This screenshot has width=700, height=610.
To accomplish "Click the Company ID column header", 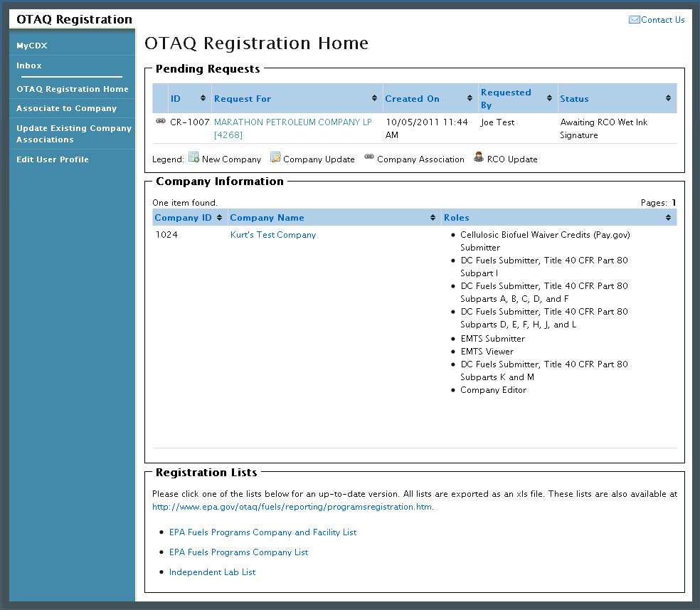I will click(183, 218).
